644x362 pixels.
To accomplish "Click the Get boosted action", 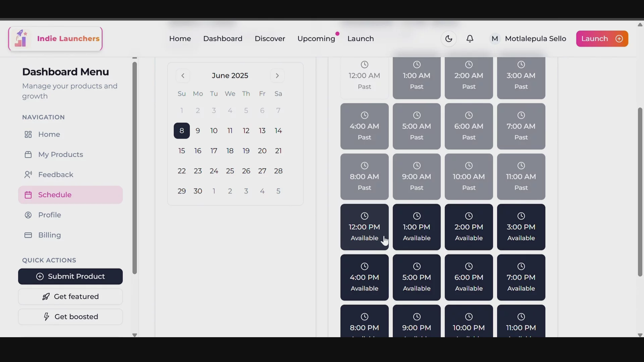I will (70, 316).
